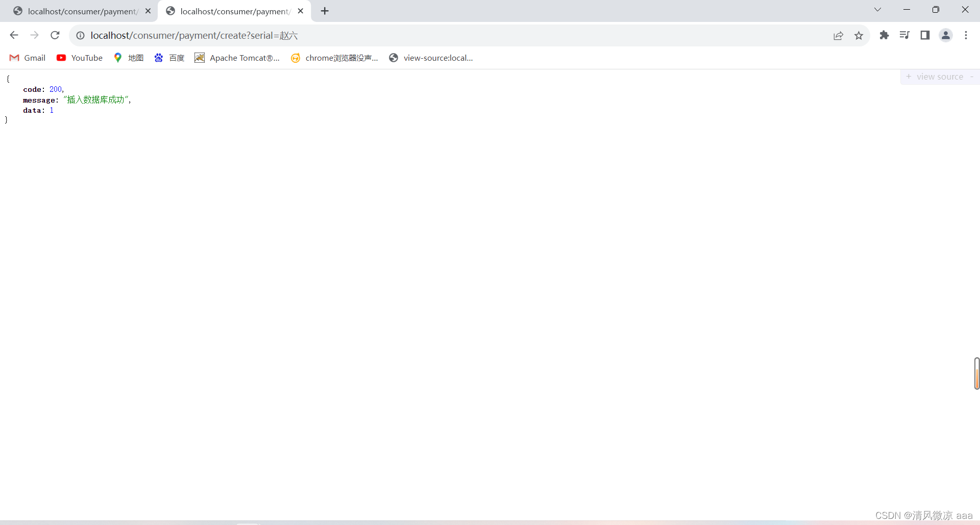Close the active localhost tab
Screen dimensions: 980x525
point(301,11)
